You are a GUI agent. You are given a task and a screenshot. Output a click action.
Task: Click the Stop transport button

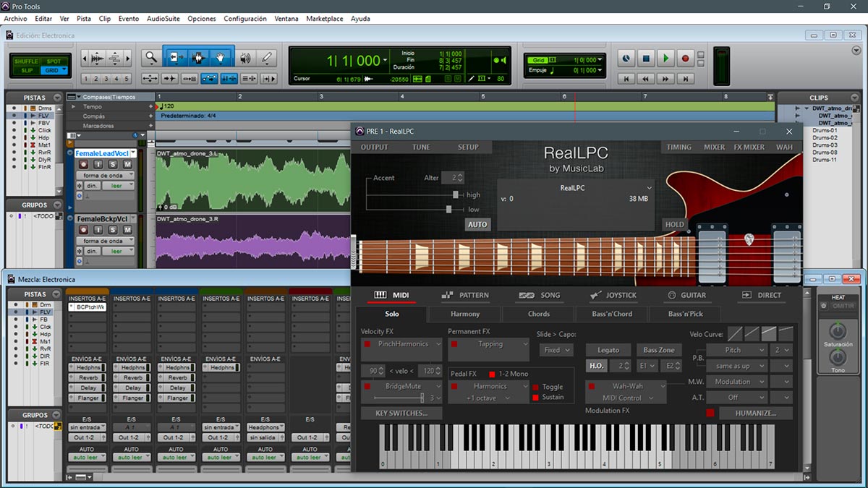[x=647, y=58]
